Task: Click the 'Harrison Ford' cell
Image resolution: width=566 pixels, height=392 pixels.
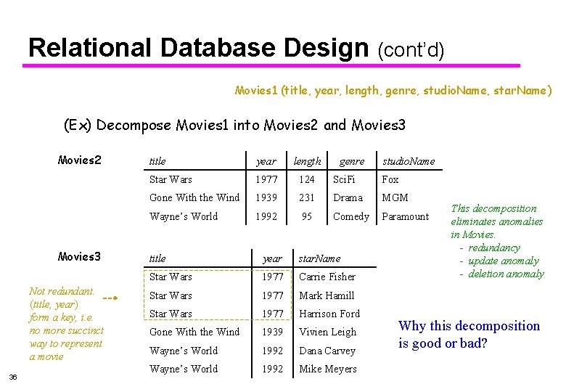Action: tap(329, 314)
